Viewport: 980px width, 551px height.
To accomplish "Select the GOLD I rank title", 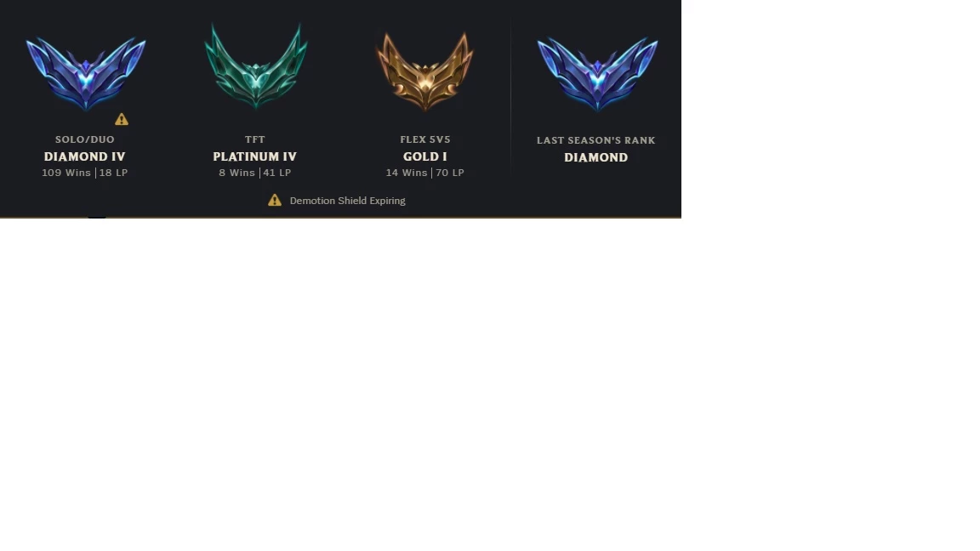I will click(x=425, y=156).
